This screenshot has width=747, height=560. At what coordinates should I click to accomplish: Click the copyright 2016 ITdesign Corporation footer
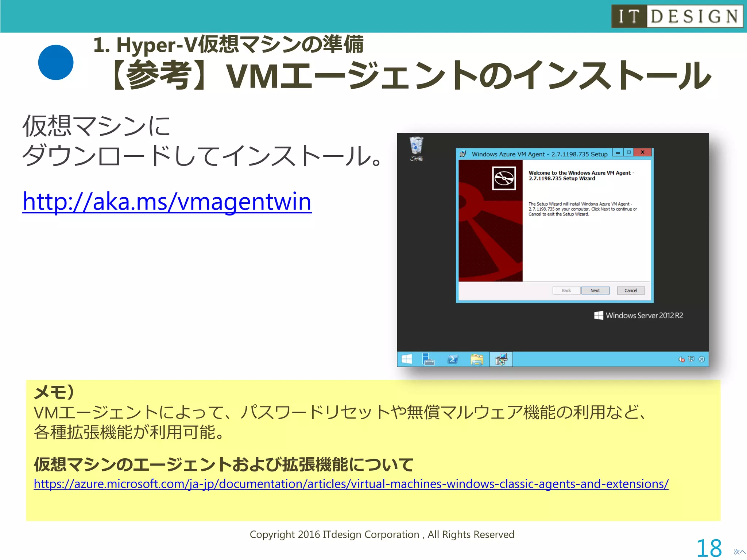(x=382, y=534)
